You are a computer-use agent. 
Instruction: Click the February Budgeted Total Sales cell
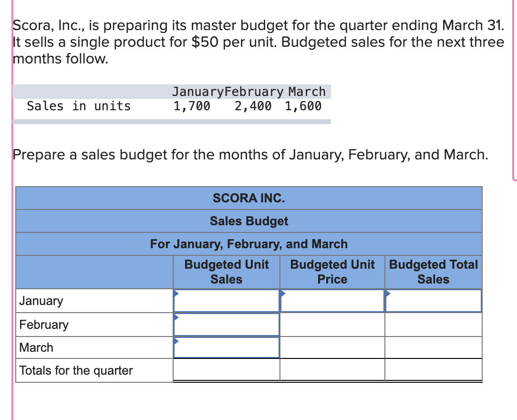434,325
